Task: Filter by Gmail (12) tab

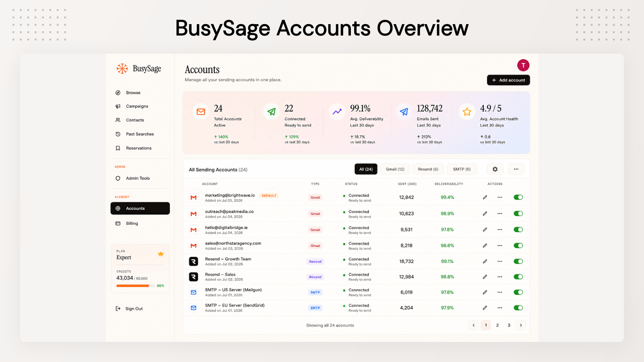Action: pos(395,169)
